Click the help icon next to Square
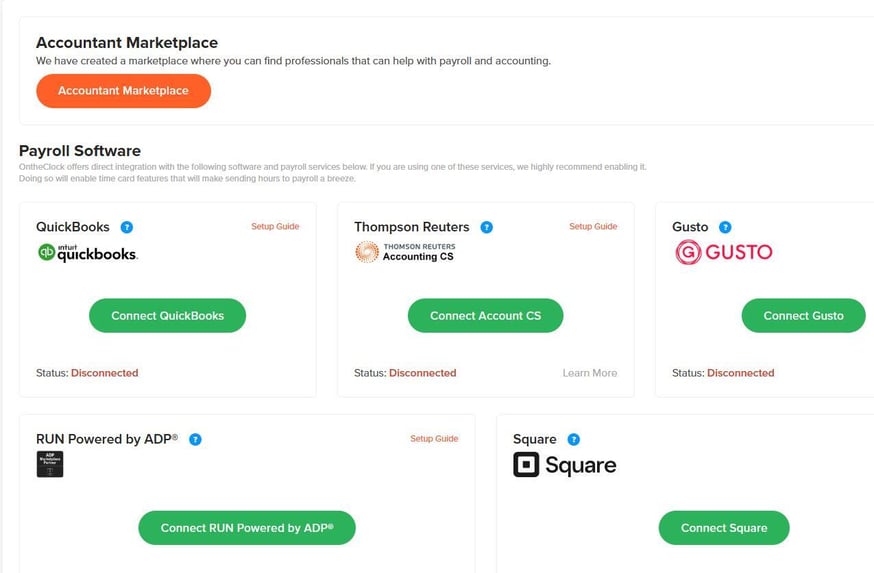Screen dimensions: 874x573 [573, 439]
